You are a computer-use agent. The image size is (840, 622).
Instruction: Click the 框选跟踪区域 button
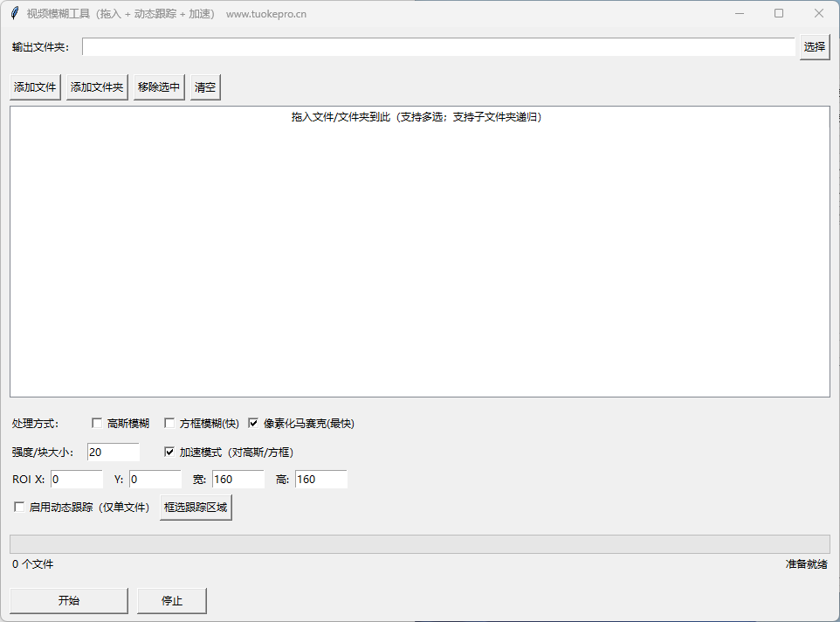(196, 508)
